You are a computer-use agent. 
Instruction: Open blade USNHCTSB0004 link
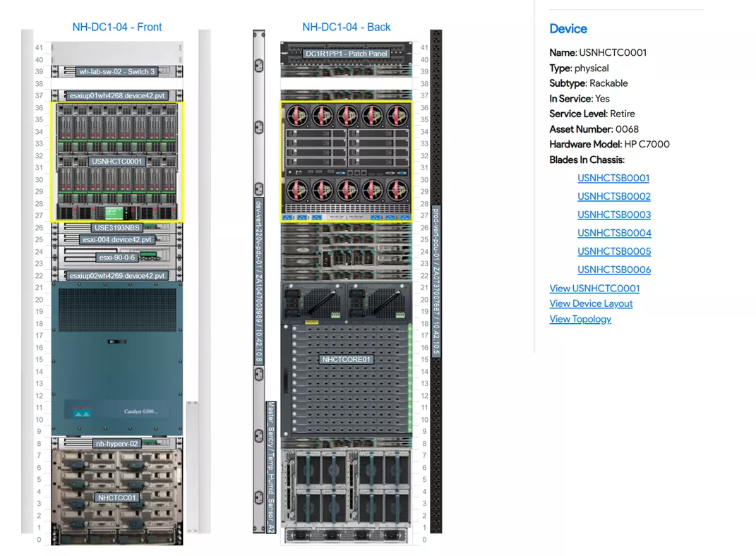coord(613,234)
